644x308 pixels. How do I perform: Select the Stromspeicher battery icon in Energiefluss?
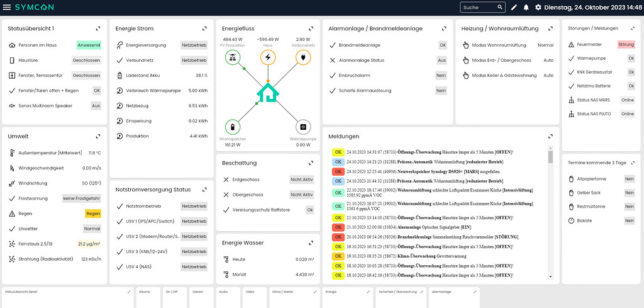tap(233, 127)
